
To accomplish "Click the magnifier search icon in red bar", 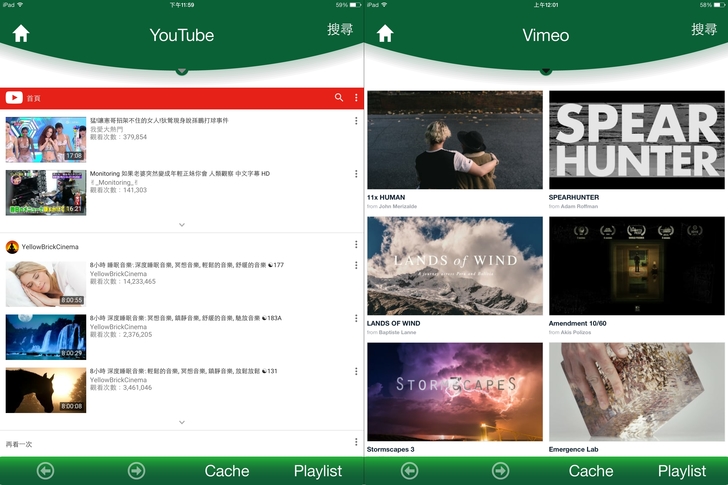I will point(339,97).
